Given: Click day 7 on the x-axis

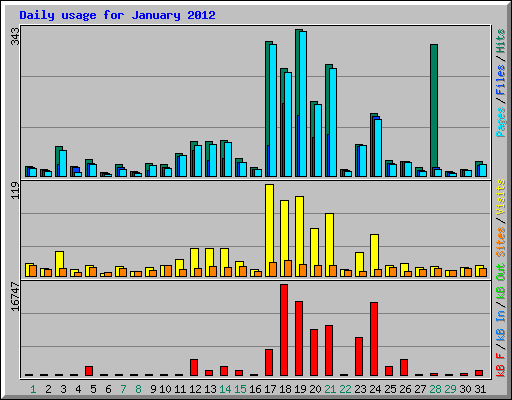Looking at the screenshot, I should click(123, 389).
